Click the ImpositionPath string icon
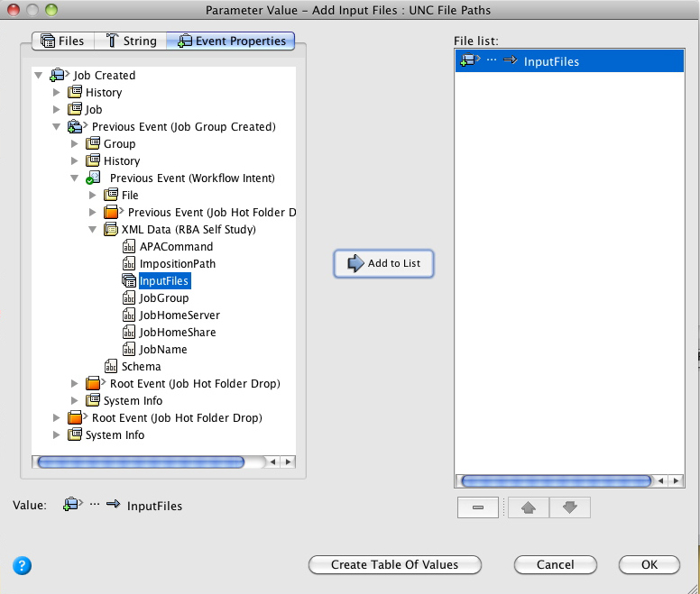 [129, 263]
